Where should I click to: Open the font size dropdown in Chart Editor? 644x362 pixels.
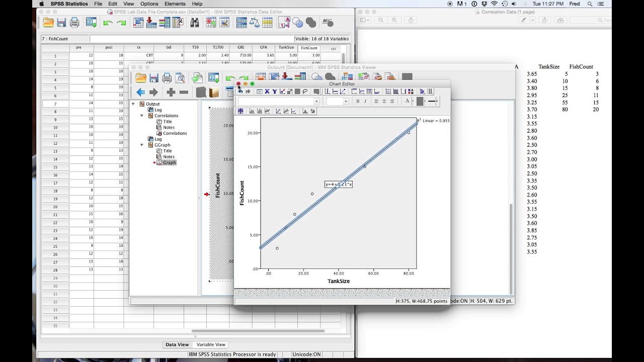[346, 101]
